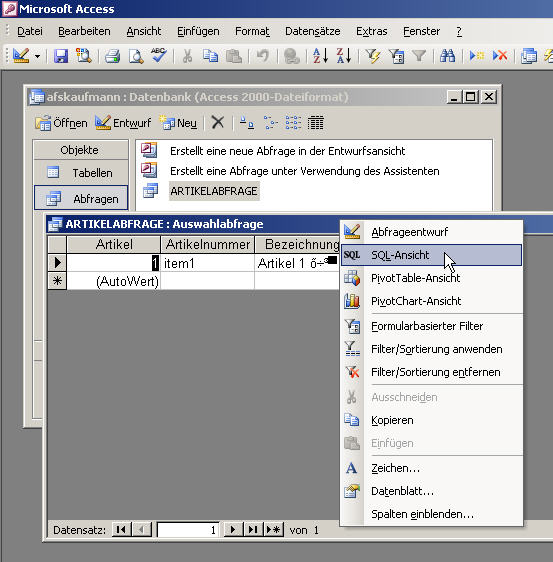Choose Abfrageentwurf from context menu
553x562 pixels.
point(432,232)
